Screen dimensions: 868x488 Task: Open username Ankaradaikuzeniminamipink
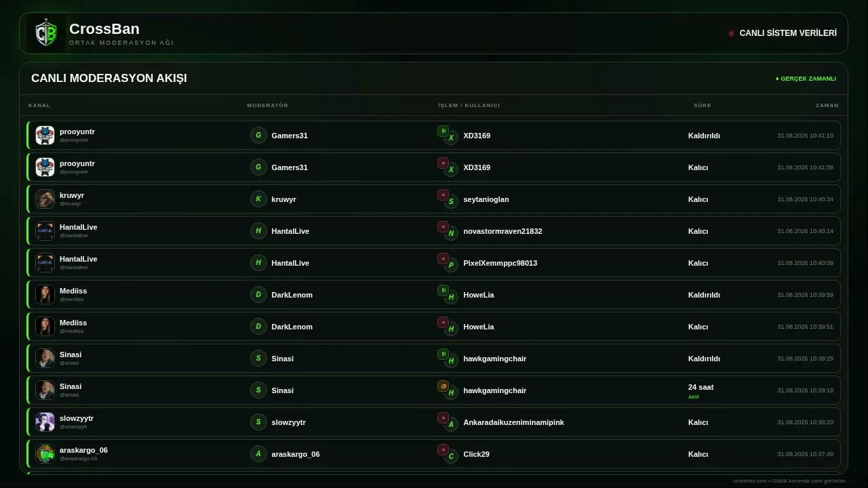514,422
